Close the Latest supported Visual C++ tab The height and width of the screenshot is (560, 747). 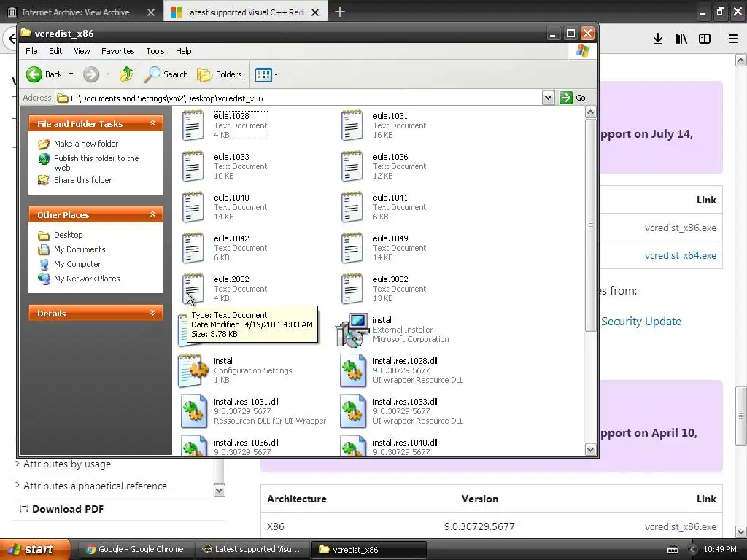click(315, 12)
